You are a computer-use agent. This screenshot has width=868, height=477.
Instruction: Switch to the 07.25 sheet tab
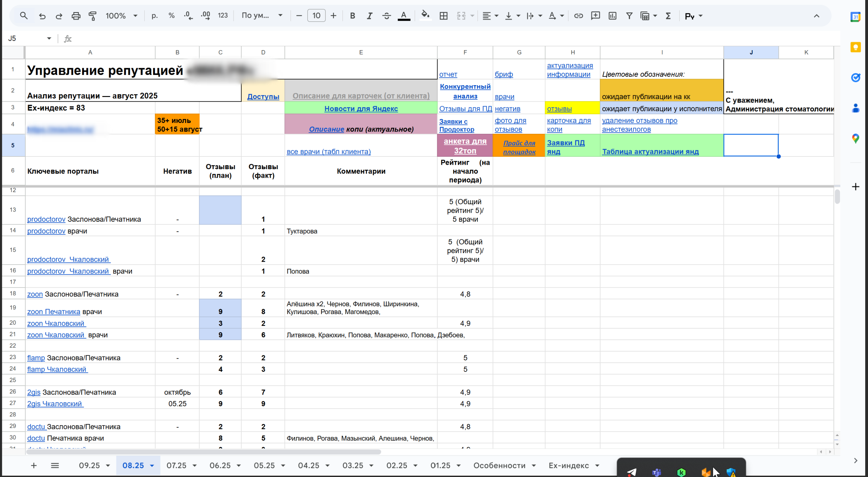point(176,465)
